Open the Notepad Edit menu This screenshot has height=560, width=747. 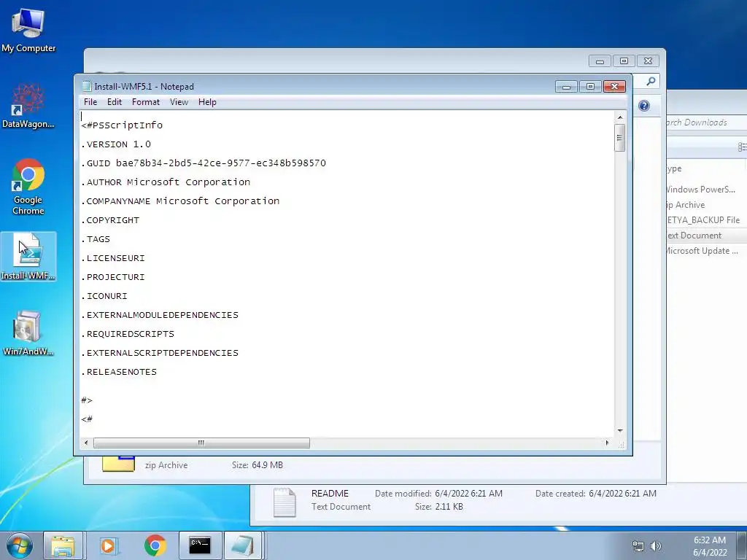(115, 102)
